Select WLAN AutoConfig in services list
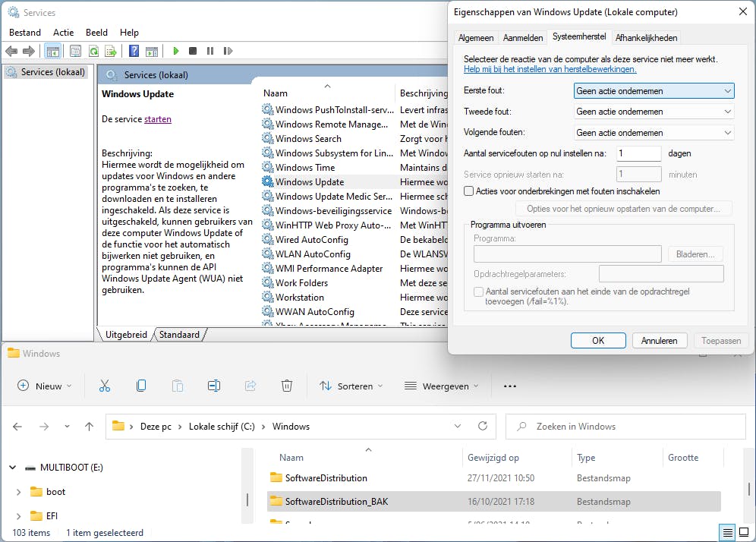The image size is (756, 542). tap(313, 254)
